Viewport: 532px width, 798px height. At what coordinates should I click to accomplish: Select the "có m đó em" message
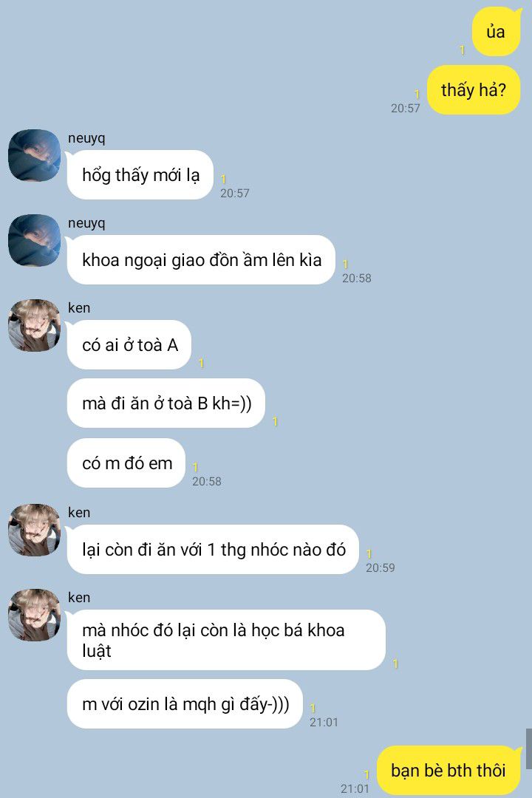pyautogui.click(x=126, y=463)
